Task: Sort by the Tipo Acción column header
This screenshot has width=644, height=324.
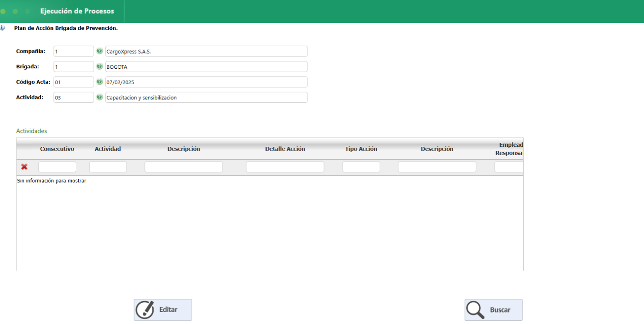Action: (361, 149)
